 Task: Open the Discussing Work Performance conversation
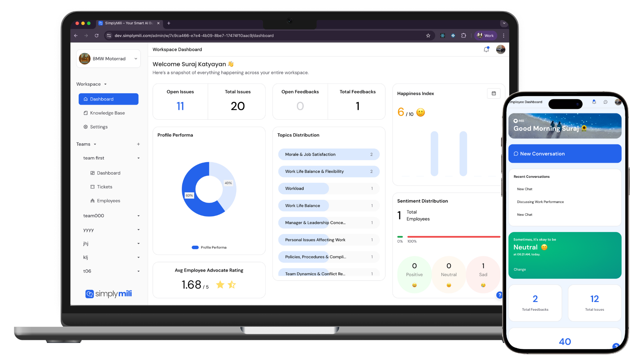click(540, 202)
